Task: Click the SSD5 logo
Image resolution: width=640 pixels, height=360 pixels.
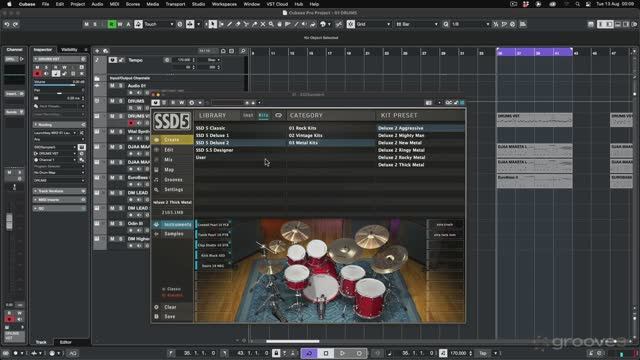Action: point(172,121)
